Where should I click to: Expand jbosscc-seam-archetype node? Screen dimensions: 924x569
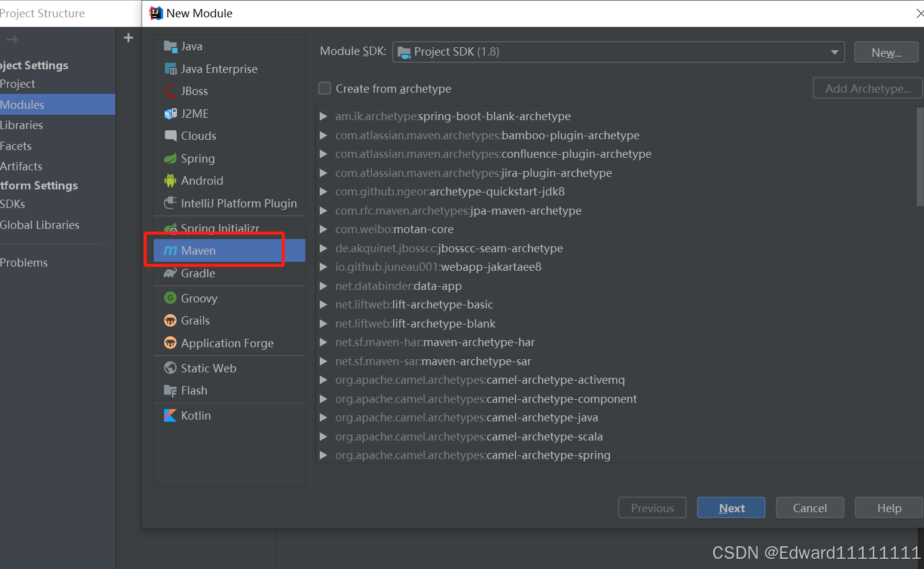323,248
